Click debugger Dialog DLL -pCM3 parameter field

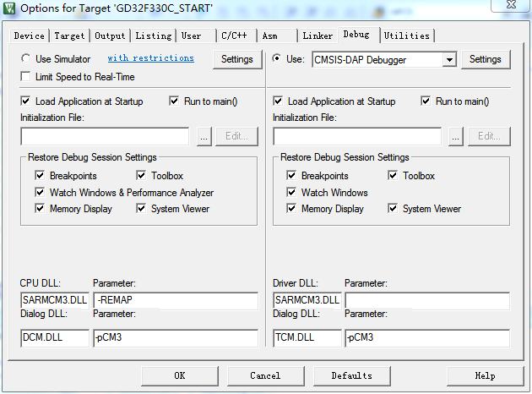click(427, 337)
